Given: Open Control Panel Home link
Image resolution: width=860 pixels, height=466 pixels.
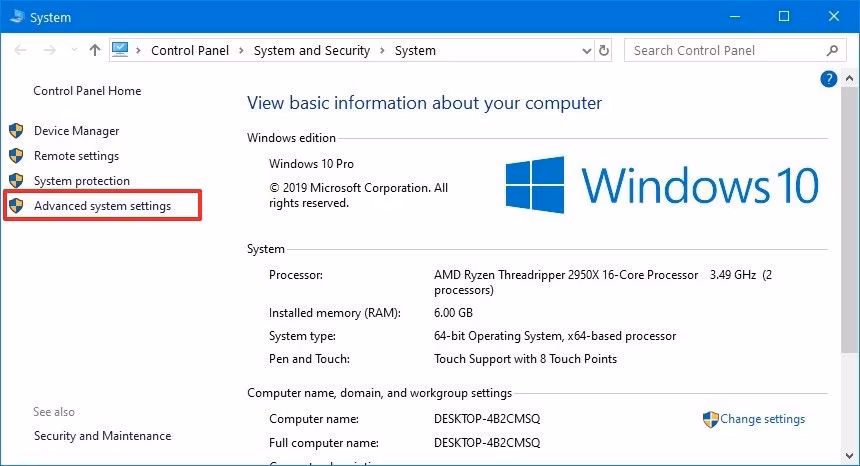Looking at the screenshot, I should pyautogui.click(x=87, y=91).
